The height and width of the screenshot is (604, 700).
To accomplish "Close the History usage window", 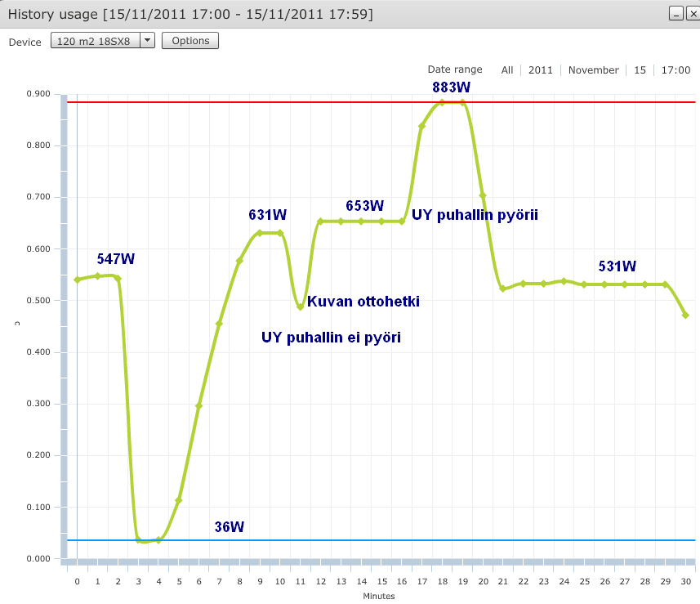I will (689, 14).
